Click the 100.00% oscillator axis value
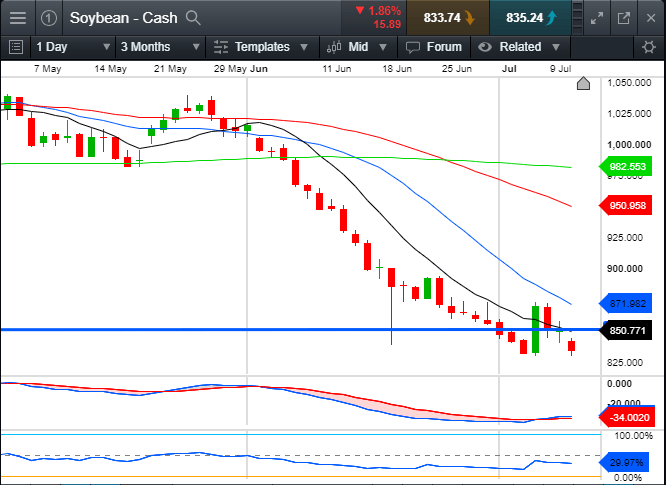The image size is (666, 485). click(x=633, y=436)
